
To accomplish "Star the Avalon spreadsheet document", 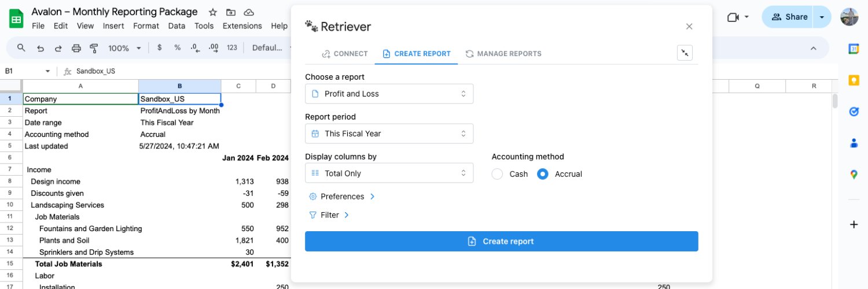I will click(x=213, y=12).
